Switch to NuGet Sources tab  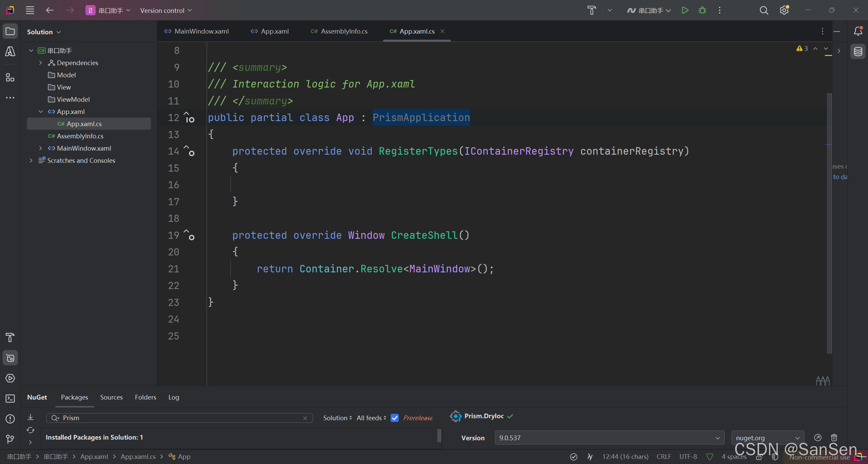[111, 397]
